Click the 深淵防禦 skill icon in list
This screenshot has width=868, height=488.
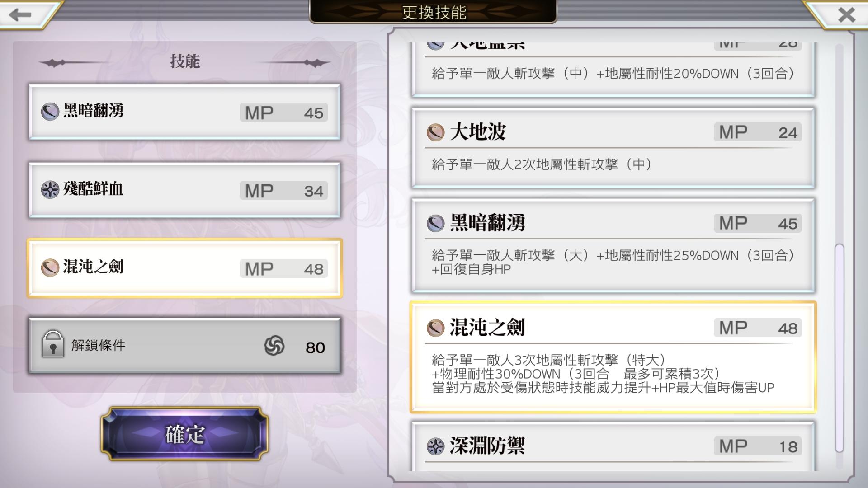435,446
